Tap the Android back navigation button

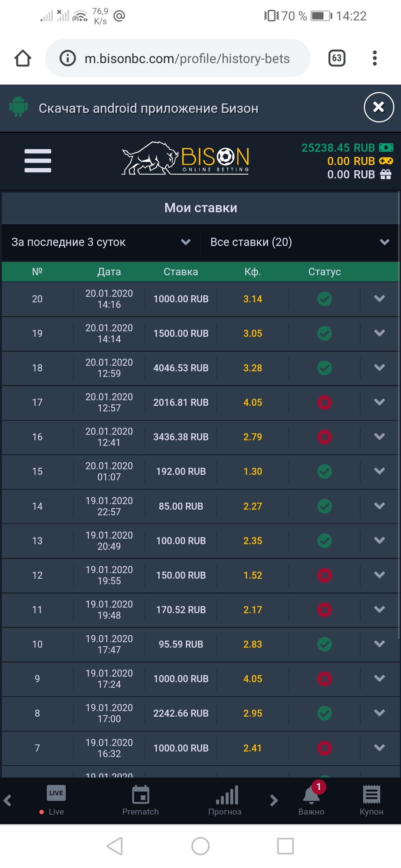point(115,846)
